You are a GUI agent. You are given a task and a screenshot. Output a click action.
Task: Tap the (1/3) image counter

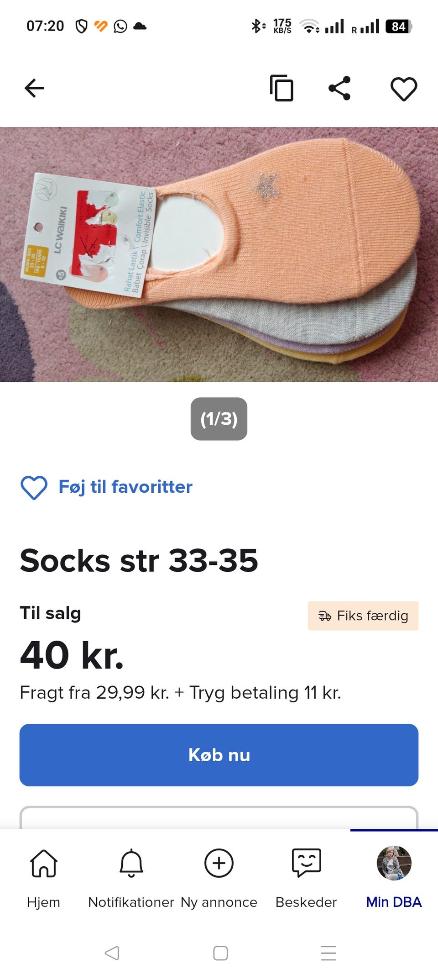click(219, 419)
